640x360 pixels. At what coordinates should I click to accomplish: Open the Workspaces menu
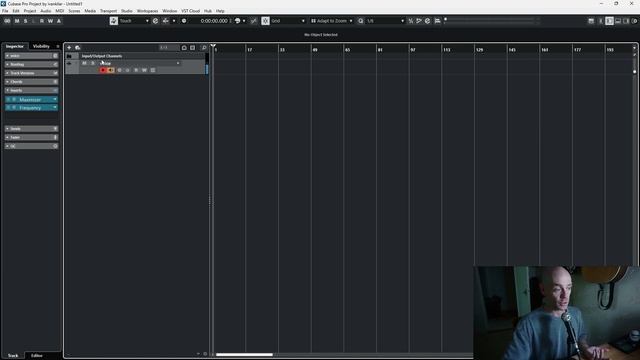(147, 11)
